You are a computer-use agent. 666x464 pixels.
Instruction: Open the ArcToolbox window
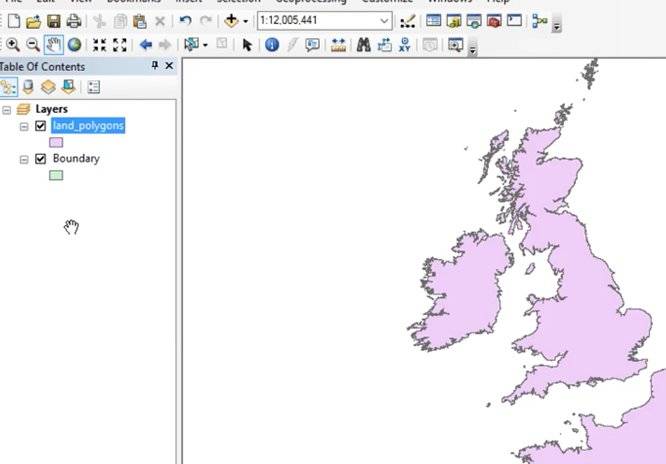click(494, 21)
